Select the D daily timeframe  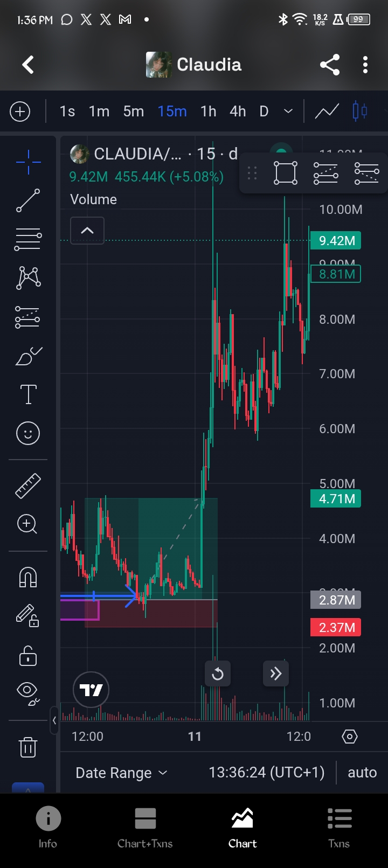[x=264, y=112]
